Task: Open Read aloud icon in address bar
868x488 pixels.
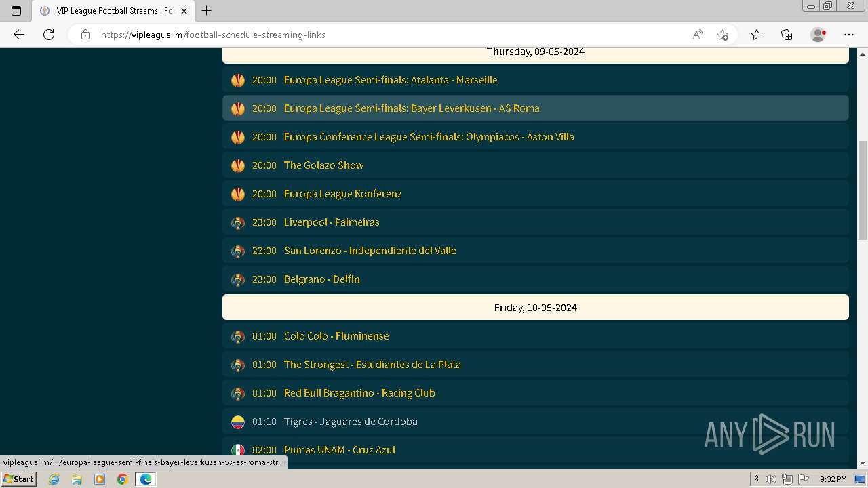Action: click(x=698, y=35)
